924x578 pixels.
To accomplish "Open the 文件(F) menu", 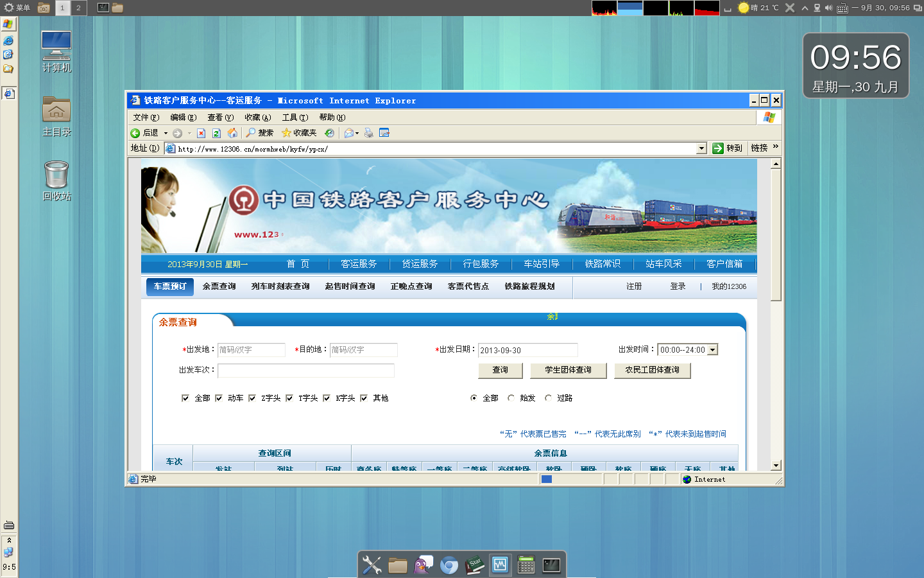I will (146, 118).
